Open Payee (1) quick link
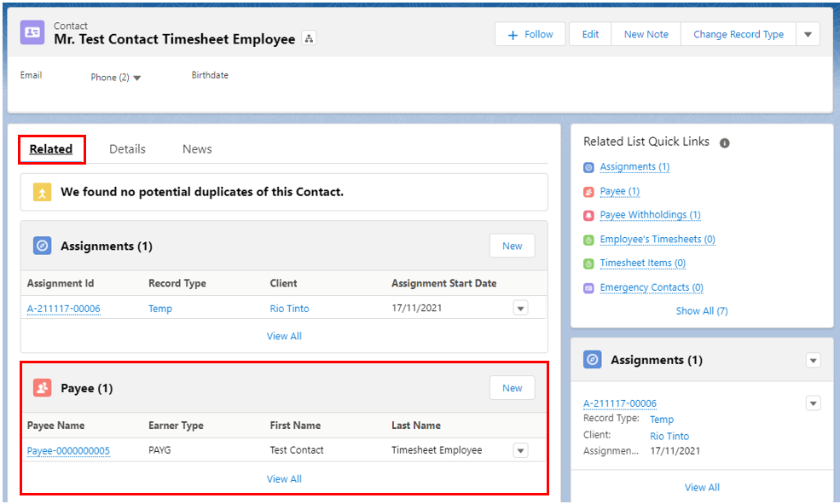 [x=620, y=191]
